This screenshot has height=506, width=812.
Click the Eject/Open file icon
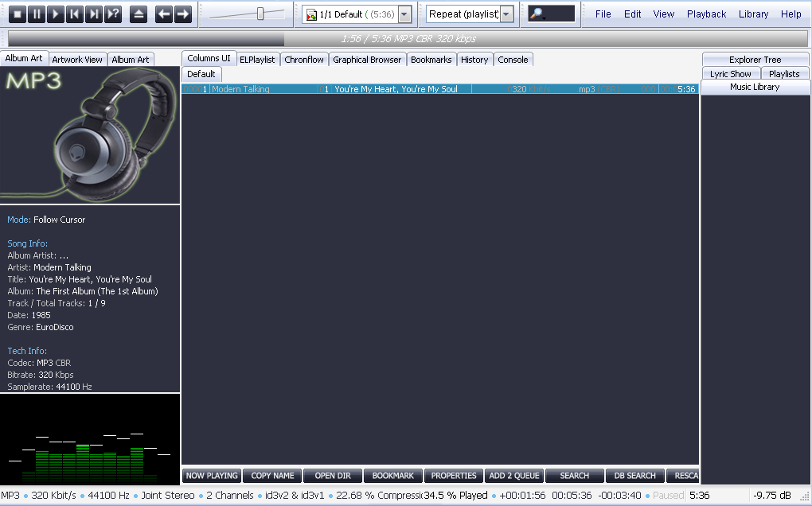click(x=139, y=14)
